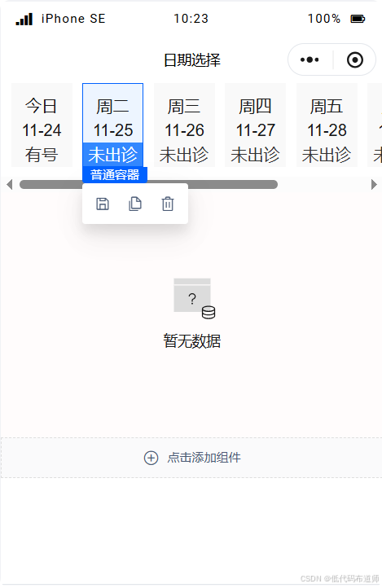This screenshot has width=382, height=588.
Task: Click the save icon in component toolbar
Action: coord(103,204)
